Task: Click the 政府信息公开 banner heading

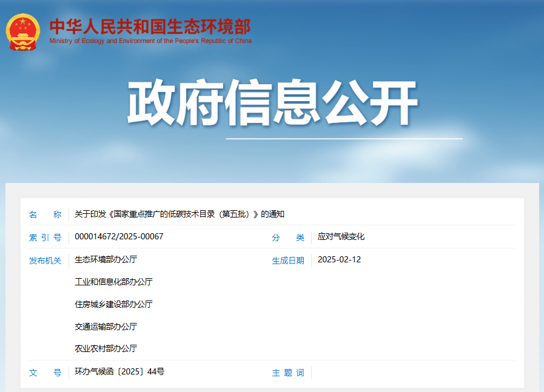Action: [x=272, y=104]
